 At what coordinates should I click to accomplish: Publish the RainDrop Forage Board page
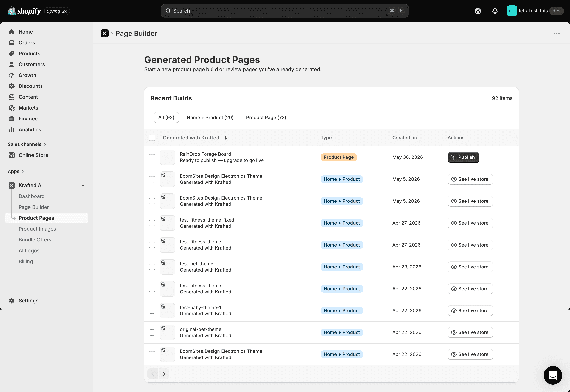pyautogui.click(x=463, y=157)
